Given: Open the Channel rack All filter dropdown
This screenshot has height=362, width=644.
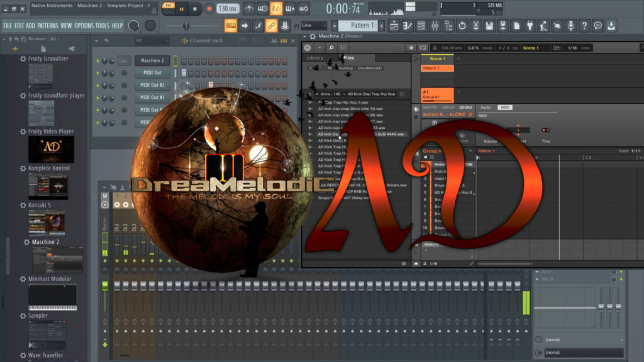Looking at the screenshot, I should [x=152, y=40].
